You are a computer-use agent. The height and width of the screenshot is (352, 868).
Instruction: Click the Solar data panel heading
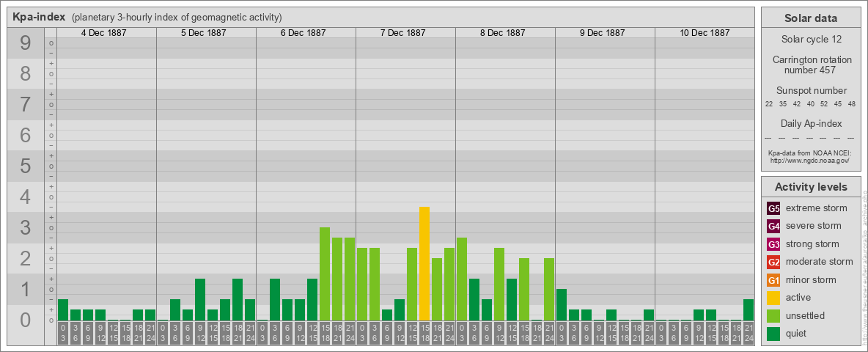pyautogui.click(x=811, y=18)
